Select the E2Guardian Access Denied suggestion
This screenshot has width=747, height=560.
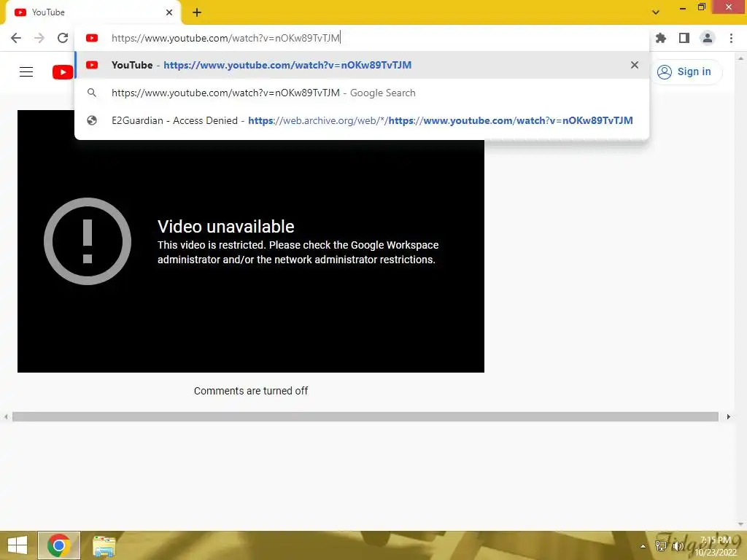pyautogui.click(x=362, y=120)
